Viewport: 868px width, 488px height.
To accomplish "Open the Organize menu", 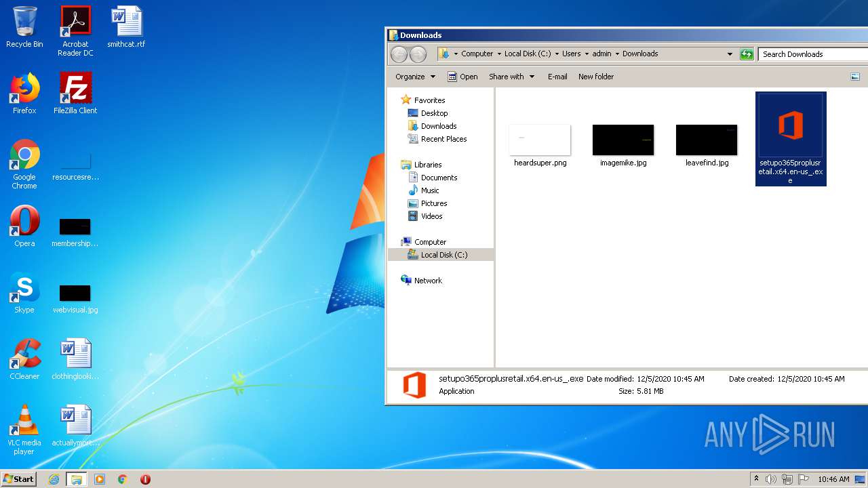I will [x=415, y=77].
